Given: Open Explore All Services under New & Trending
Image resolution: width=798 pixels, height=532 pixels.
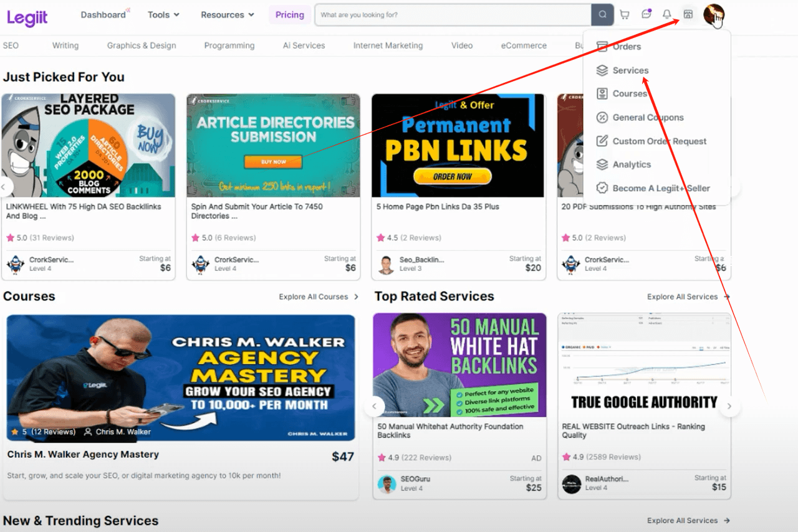Looking at the screenshot, I should point(688,520).
